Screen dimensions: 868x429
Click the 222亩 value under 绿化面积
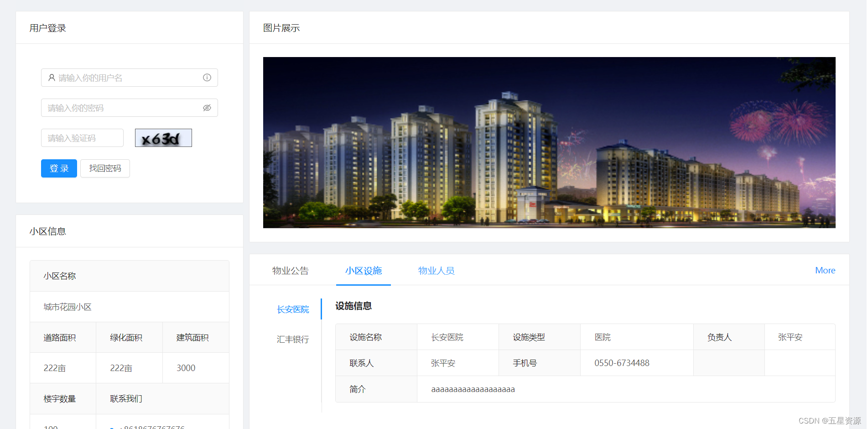[x=121, y=368]
